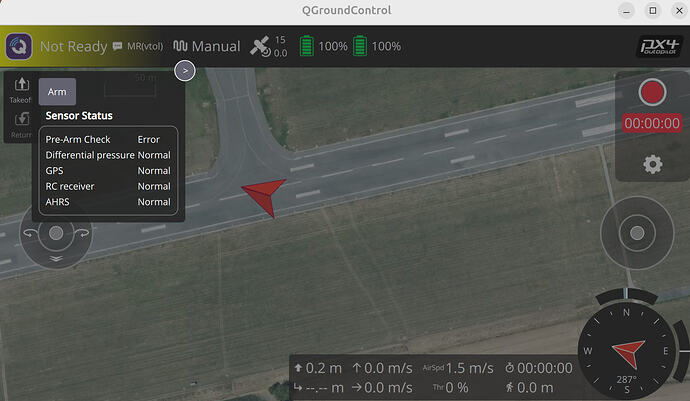
Task: Click the second battery indicator icon
Action: point(360,46)
